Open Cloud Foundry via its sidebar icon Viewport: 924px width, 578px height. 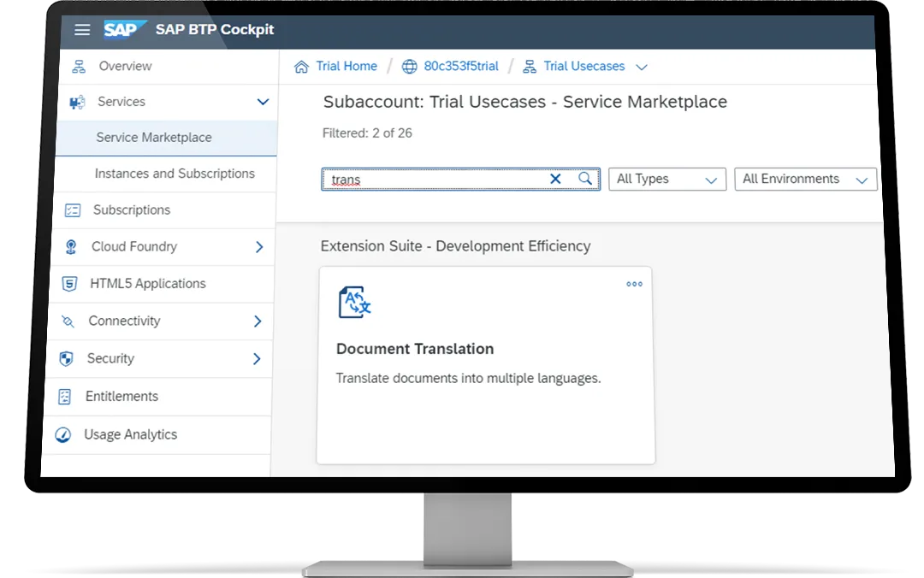[72, 246]
